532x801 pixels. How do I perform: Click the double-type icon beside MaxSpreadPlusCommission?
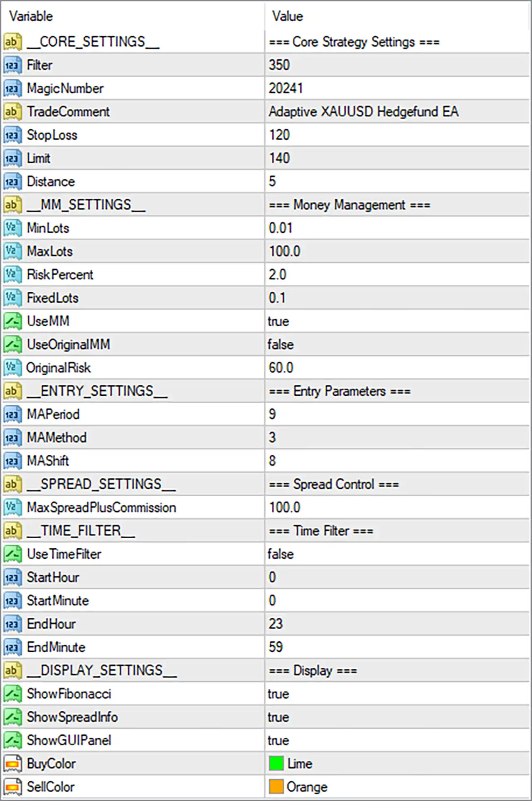click(12, 508)
